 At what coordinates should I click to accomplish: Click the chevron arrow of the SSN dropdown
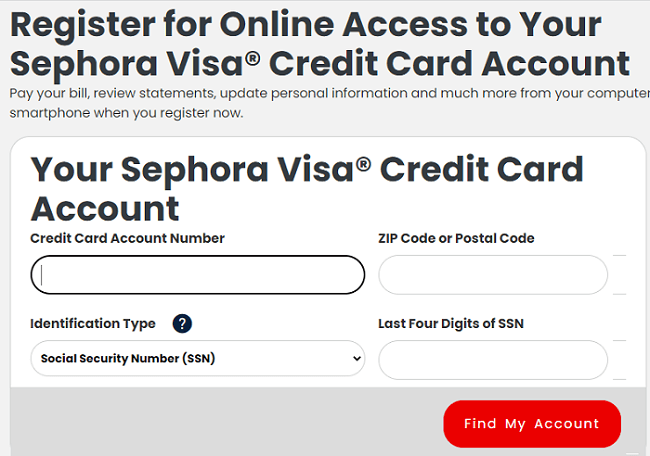(x=357, y=358)
